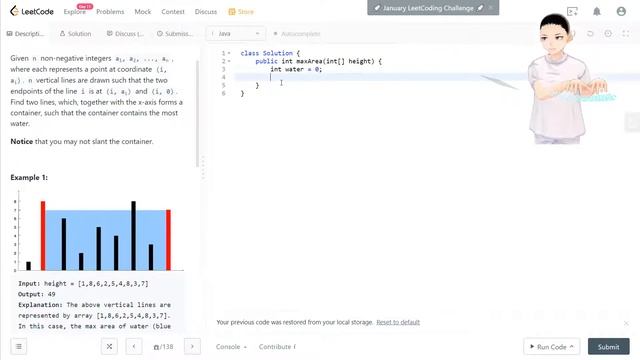Click Reset to default link
640x360 pixels.
tap(398, 322)
